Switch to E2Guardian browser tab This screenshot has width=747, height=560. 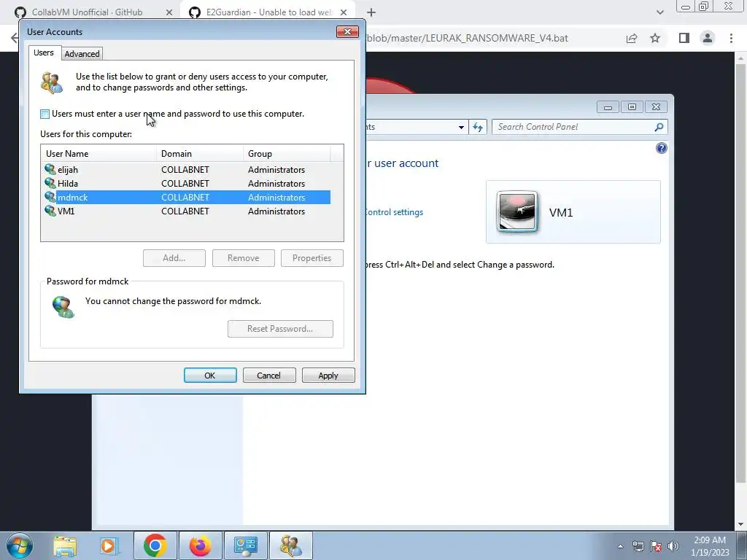pyautogui.click(x=267, y=12)
